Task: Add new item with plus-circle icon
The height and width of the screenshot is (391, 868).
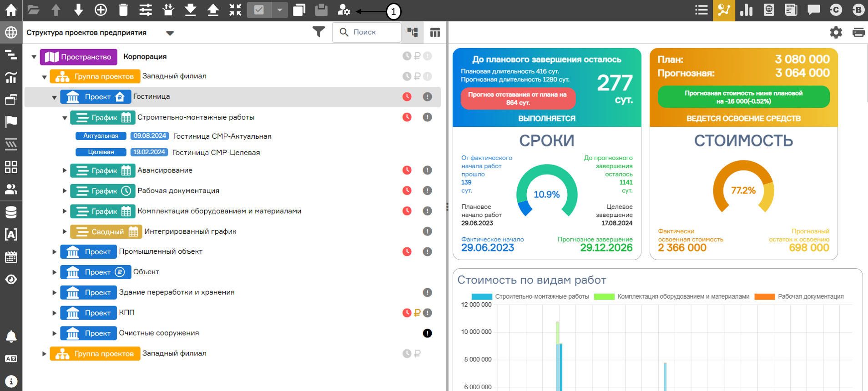Action: (101, 10)
